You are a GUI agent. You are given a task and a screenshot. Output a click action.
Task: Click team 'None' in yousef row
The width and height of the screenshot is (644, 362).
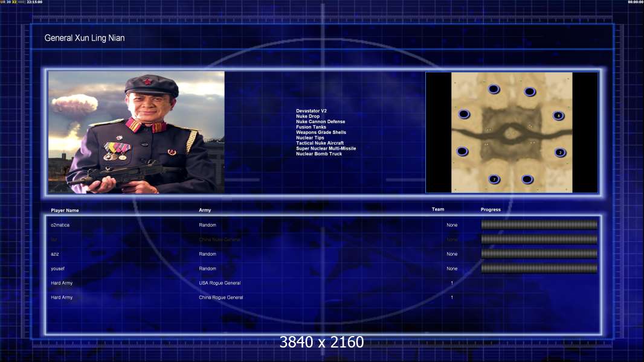click(452, 268)
